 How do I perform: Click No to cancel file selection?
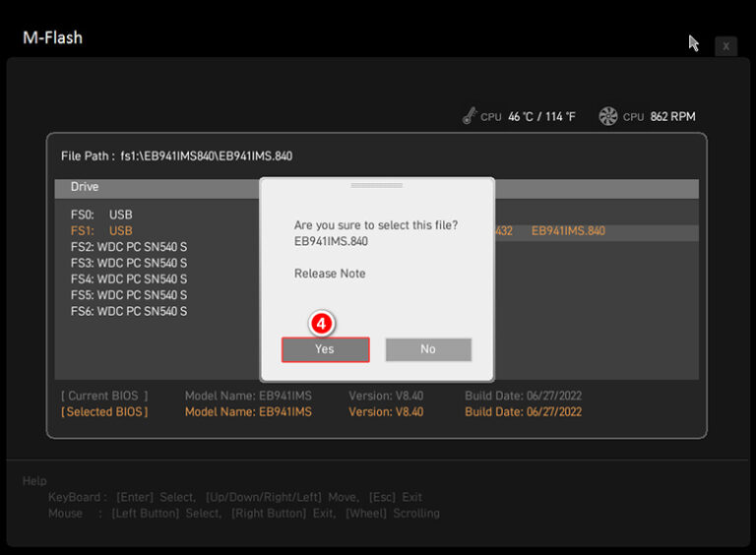(428, 349)
